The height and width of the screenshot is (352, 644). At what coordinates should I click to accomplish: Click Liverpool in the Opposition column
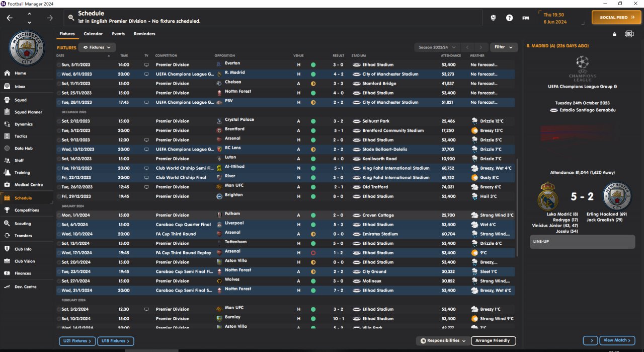pyautogui.click(x=234, y=223)
